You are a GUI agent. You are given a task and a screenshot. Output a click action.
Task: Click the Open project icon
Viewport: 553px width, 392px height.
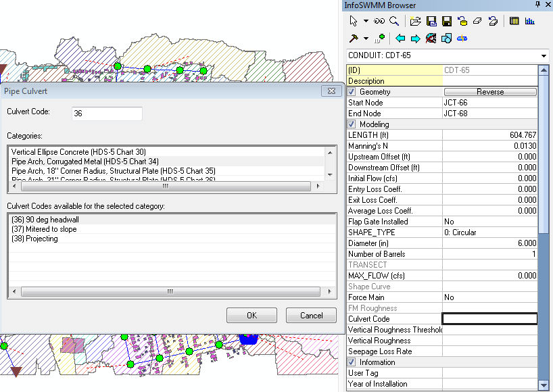[x=416, y=20]
